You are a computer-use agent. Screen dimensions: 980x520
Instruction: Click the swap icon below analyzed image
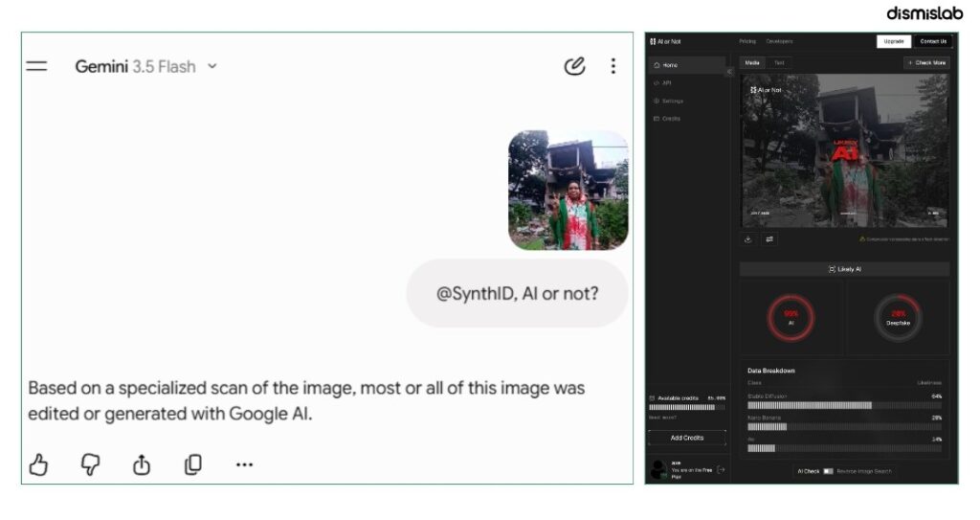pyautogui.click(x=769, y=239)
